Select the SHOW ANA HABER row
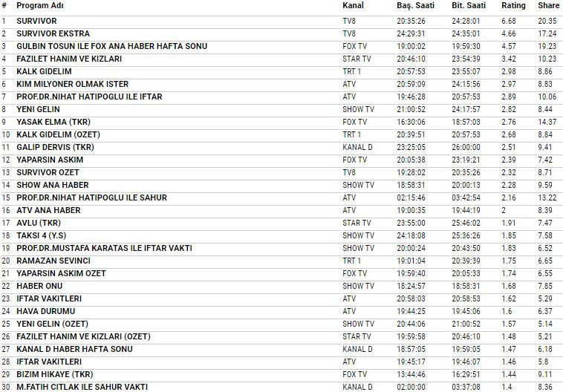Viewport: 563px width, 392px height. point(52,185)
